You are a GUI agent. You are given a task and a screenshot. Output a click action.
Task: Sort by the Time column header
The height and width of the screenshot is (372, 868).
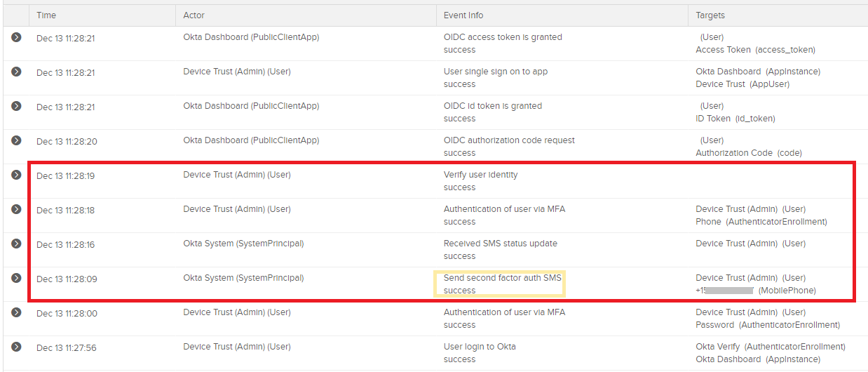[x=46, y=15]
